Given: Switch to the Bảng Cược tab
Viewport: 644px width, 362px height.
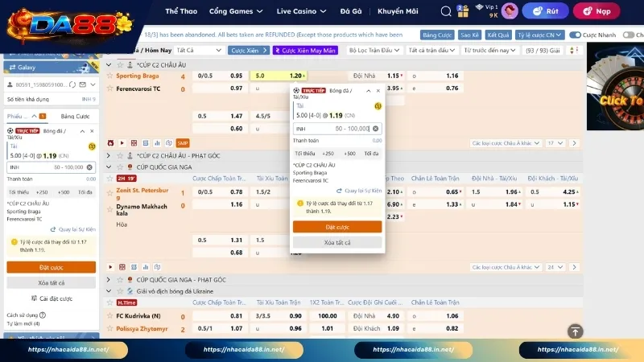Looking at the screenshot, I should pyautogui.click(x=75, y=116).
